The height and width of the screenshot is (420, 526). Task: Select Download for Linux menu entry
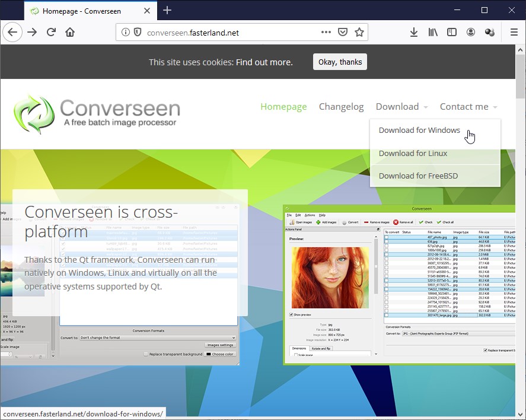(413, 153)
